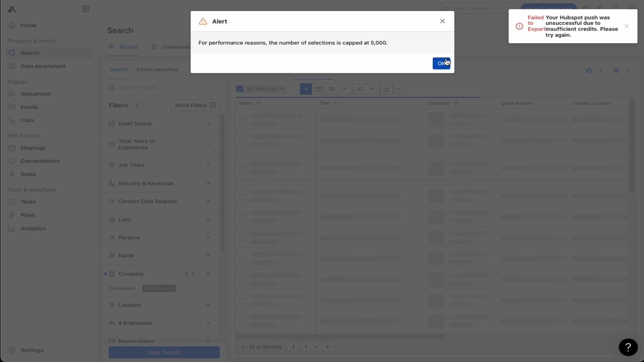Check the second result row checkbox
This screenshot has width=644, height=362.
(243, 141)
